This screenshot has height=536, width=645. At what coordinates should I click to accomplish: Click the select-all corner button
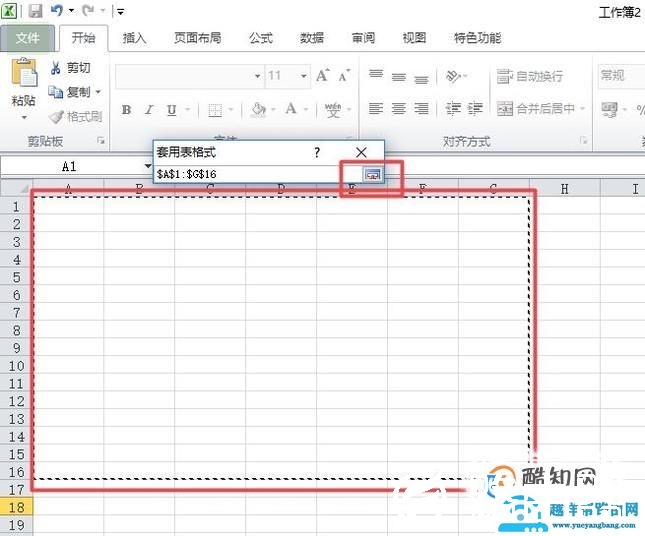(16, 188)
